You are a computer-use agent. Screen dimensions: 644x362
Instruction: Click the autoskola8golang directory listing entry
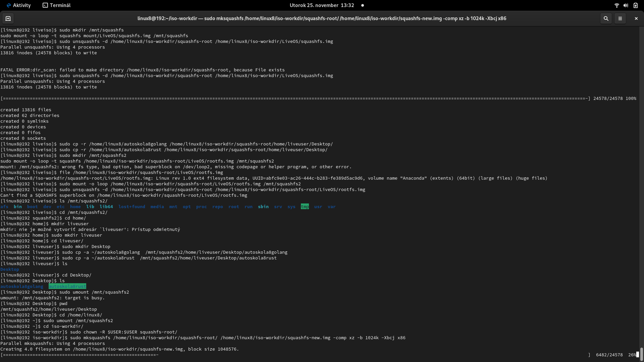tap(22, 286)
